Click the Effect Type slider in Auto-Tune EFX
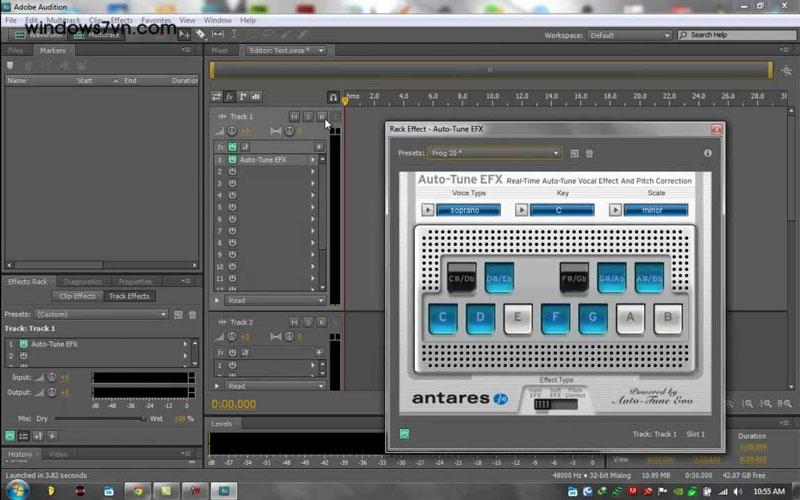The image size is (800, 500). click(556, 405)
